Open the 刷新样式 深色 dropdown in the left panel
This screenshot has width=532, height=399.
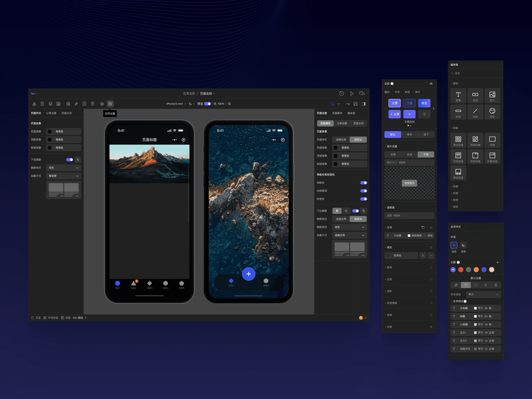[64, 168]
